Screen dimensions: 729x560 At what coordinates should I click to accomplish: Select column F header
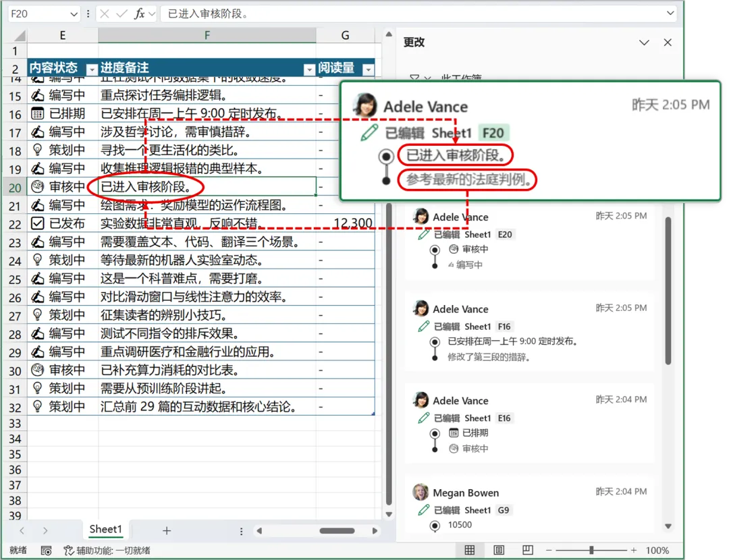click(x=207, y=35)
